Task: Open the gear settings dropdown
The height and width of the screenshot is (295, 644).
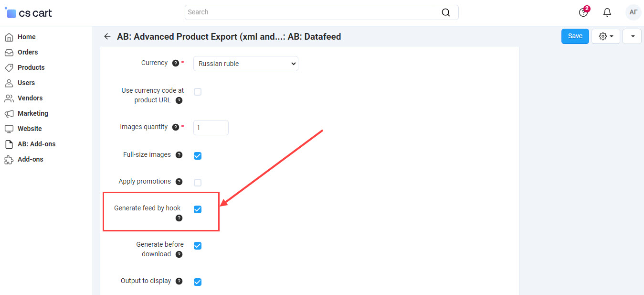Action: (605, 36)
